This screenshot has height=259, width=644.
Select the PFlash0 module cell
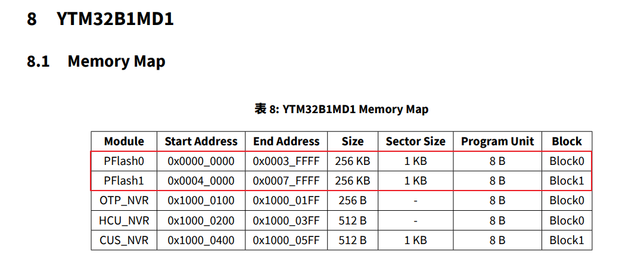pos(124,161)
